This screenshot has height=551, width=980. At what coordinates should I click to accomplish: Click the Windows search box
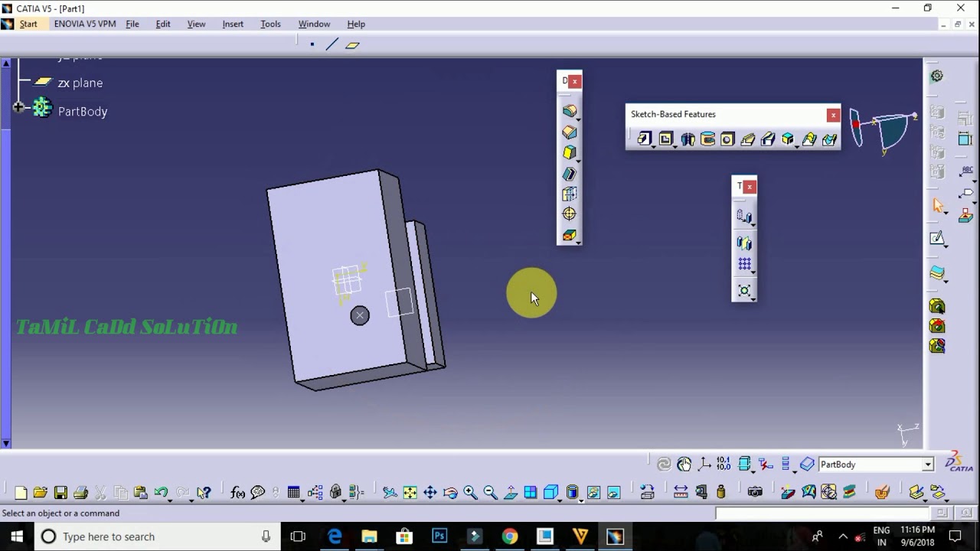tap(158, 536)
